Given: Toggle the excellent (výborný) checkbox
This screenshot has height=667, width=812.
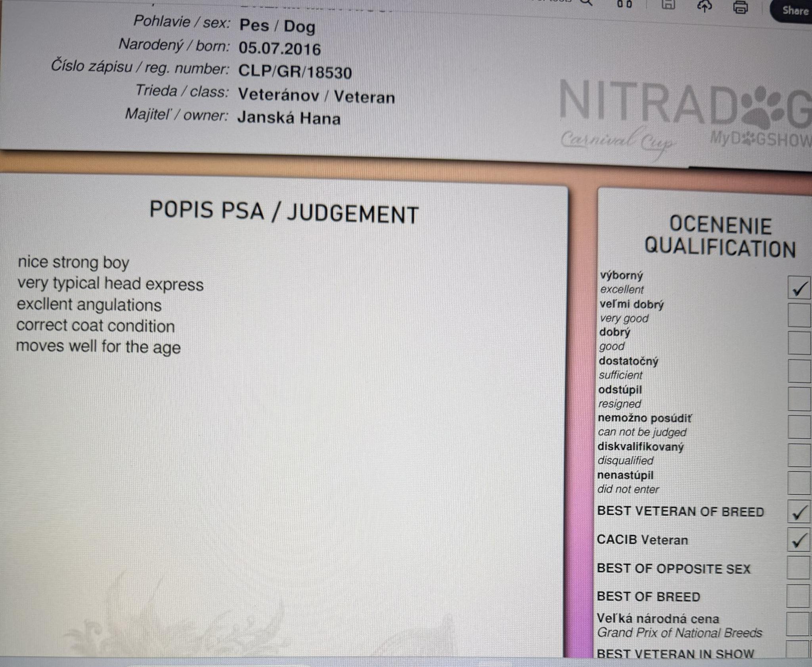Looking at the screenshot, I should click(x=799, y=288).
